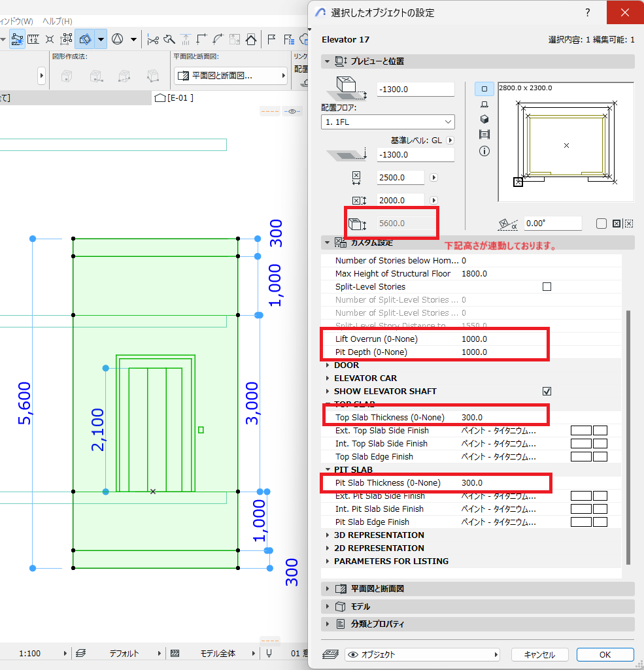Click the layer stack icon at dialog bottom

pyautogui.click(x=330, y=654)
